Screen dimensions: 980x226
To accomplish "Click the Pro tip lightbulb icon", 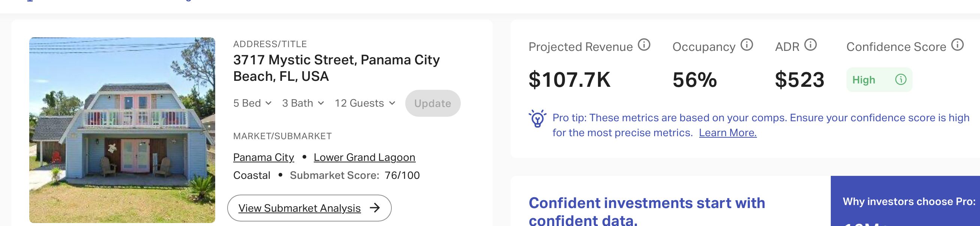I will 537,119.
